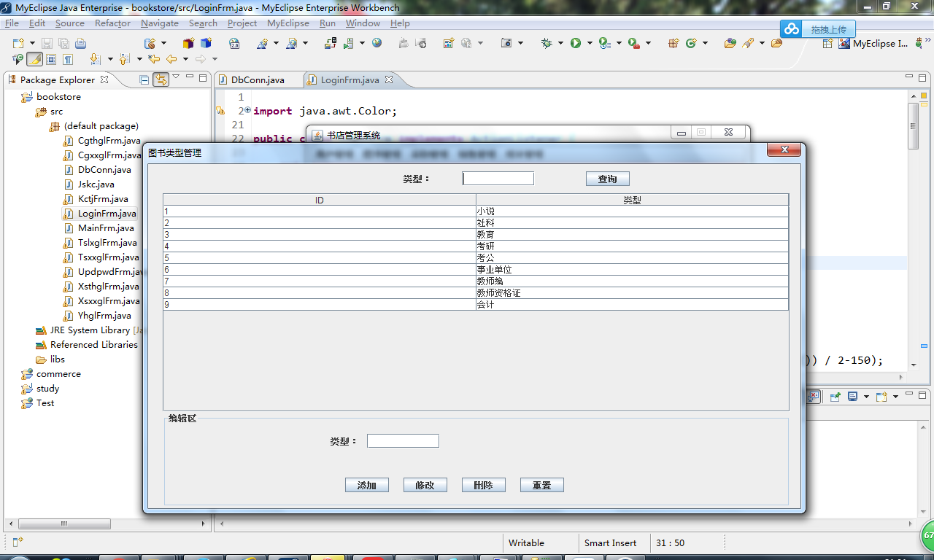Viewport: 934px width, 560px height.
Task: Select the table row with 事业单位
Action: coord(476,270)
